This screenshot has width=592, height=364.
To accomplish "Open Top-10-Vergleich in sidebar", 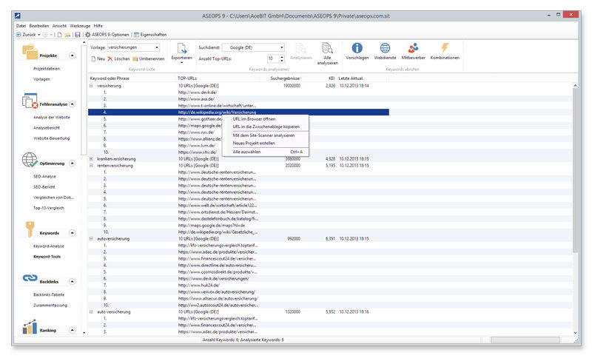I will [48, 208].
